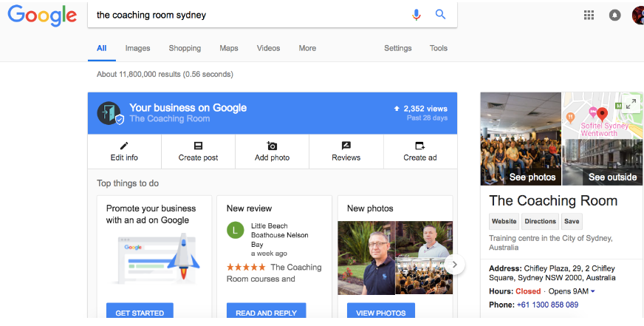Click the Add photo camera icon
The height and width of the screenshot is (326, 644).
272,146
